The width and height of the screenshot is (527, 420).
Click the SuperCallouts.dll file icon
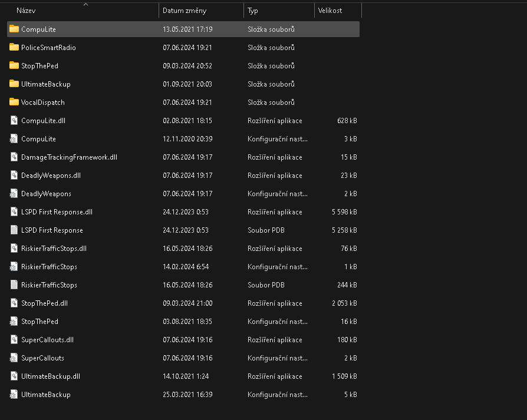pos(14,340)
